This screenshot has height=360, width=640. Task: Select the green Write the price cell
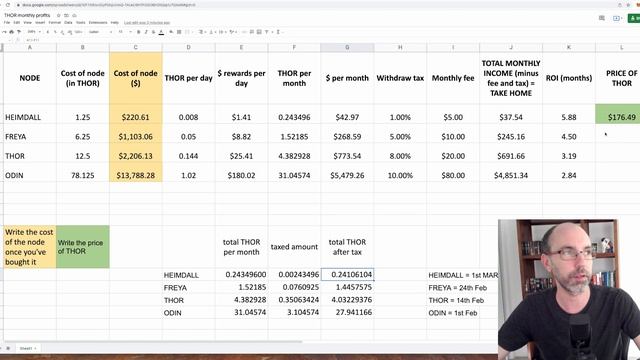(x=83, y=247)
